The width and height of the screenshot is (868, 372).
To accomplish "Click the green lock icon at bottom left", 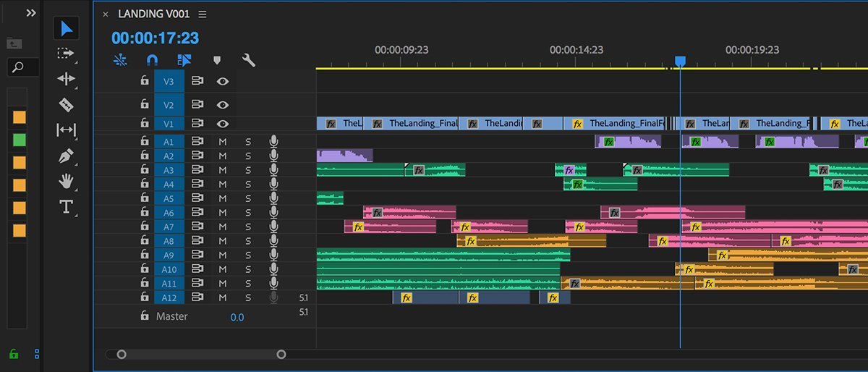I will pyautogui.click(x=13, y=354).
